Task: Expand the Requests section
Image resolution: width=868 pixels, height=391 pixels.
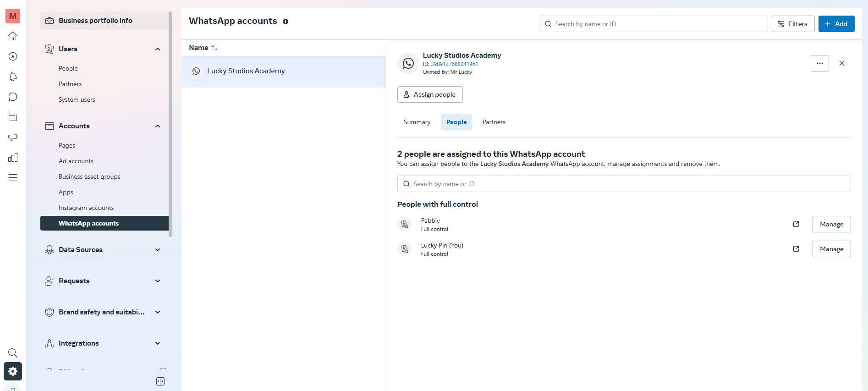Action: 158,281
